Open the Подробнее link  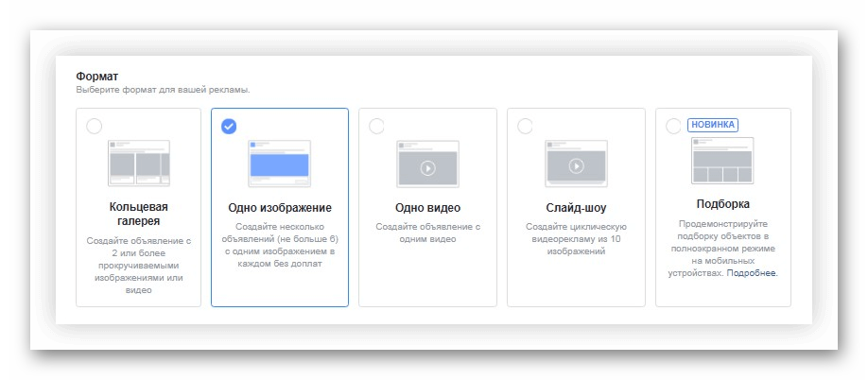tap(751, 273)
